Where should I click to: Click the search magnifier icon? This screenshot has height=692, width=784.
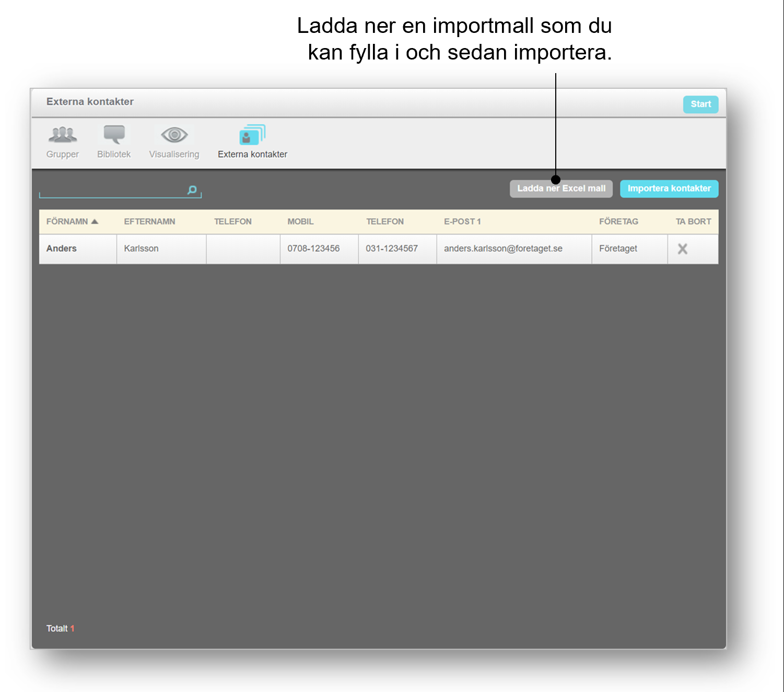[192, 190]
